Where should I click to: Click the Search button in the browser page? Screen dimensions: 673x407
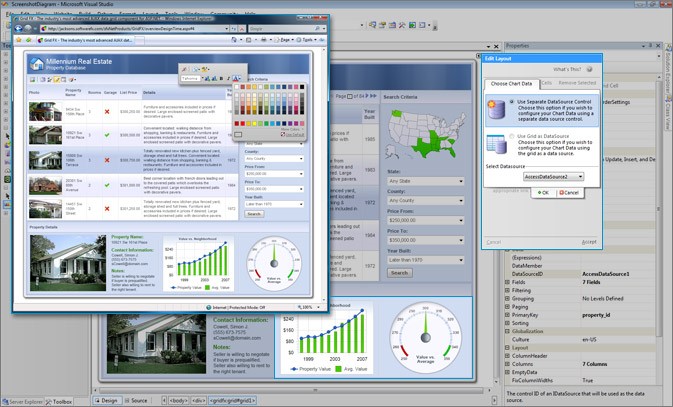(x=254, y=214)
